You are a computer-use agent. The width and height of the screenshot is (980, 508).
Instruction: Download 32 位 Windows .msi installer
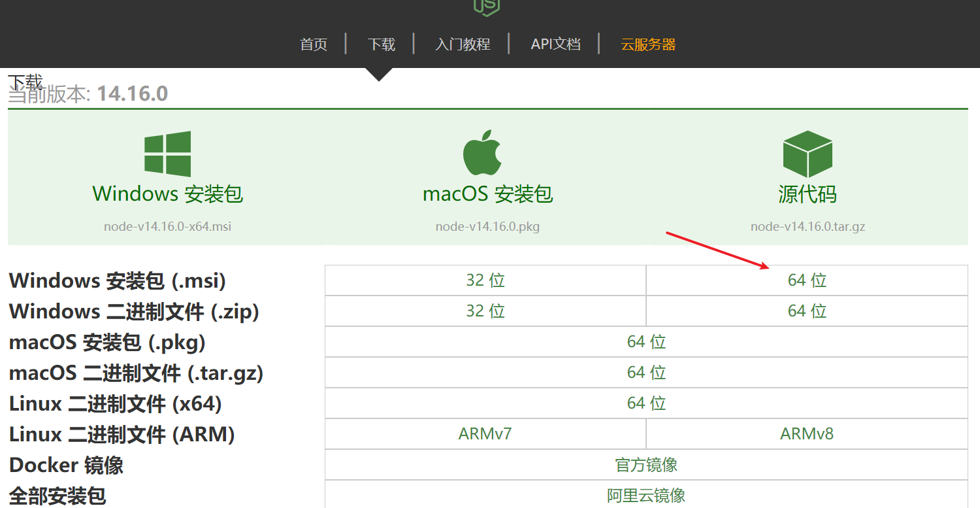[485, 280]
